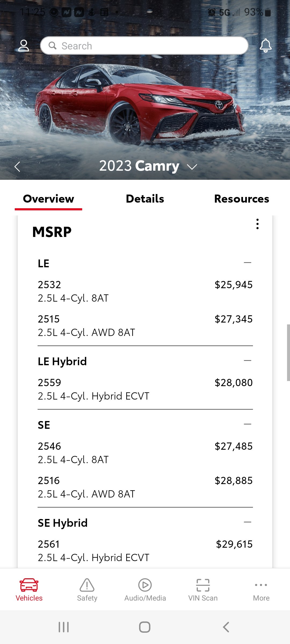Click the SE Hybrid heading

point(63,523)
